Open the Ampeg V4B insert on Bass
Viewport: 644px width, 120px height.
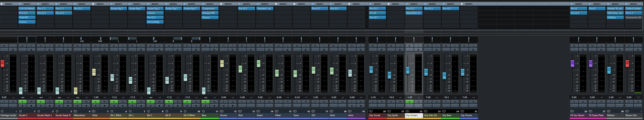[210, 13]
